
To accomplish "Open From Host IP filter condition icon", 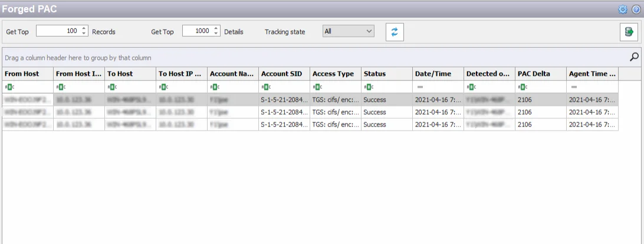I will point(60,87).
